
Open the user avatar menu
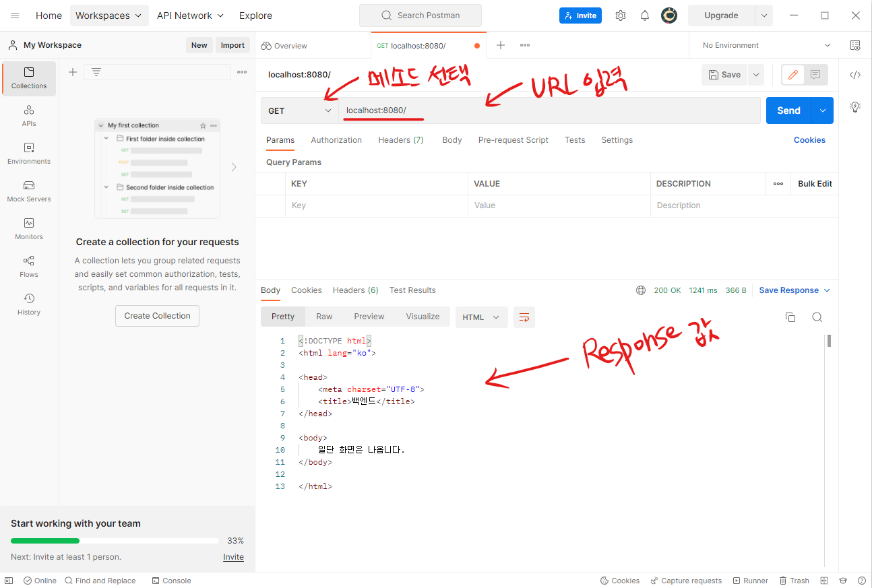(x=669, y=15)
